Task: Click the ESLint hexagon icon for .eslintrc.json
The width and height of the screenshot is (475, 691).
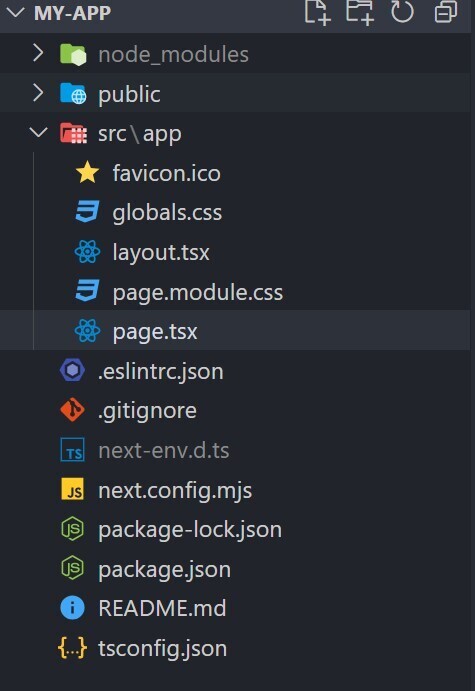Action: click(x=72, y=370)
